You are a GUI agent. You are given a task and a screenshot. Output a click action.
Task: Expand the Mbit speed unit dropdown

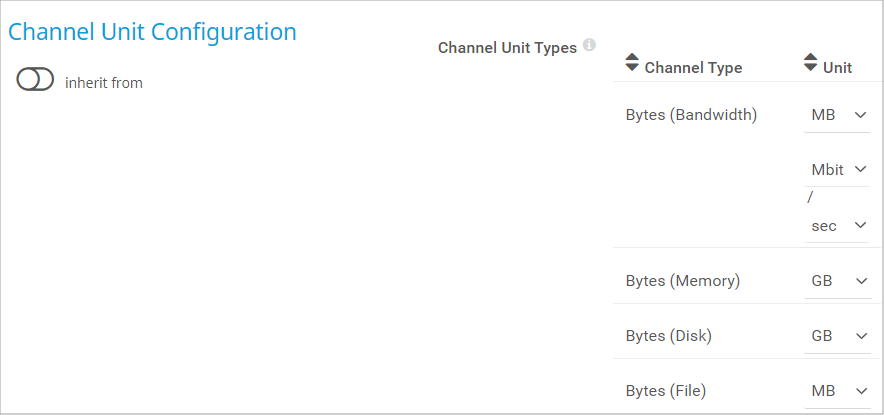pyautogui.click(x=838, y=170)
